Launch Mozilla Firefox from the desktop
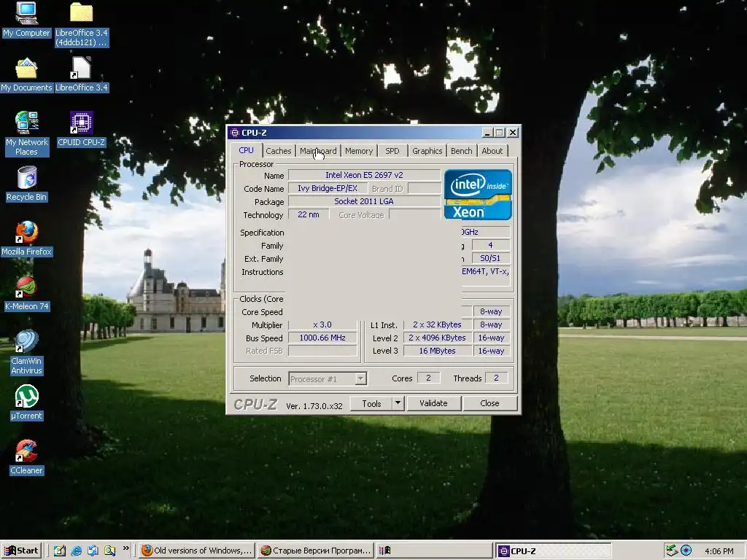This screenshot has width=747, height=560. pyautogui.click(x=26, y=238)
